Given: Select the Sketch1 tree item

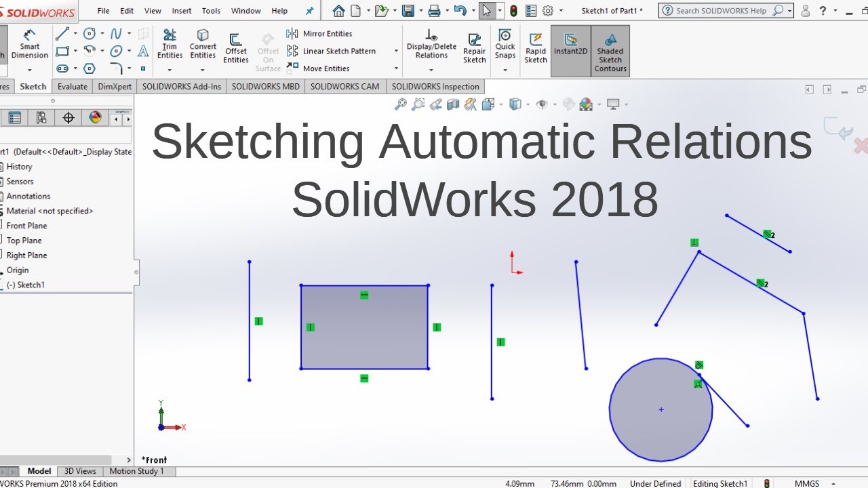Looking at the screenshot, I should [26, 285].
